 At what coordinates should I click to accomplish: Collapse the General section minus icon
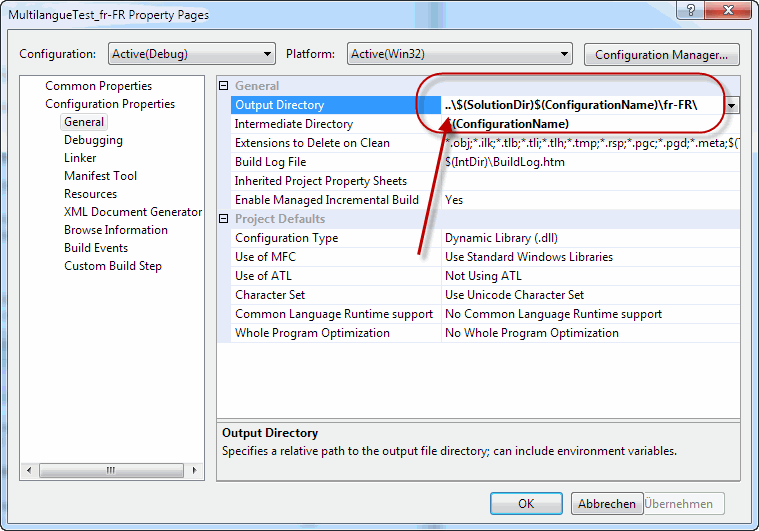[x=224, y=86]
